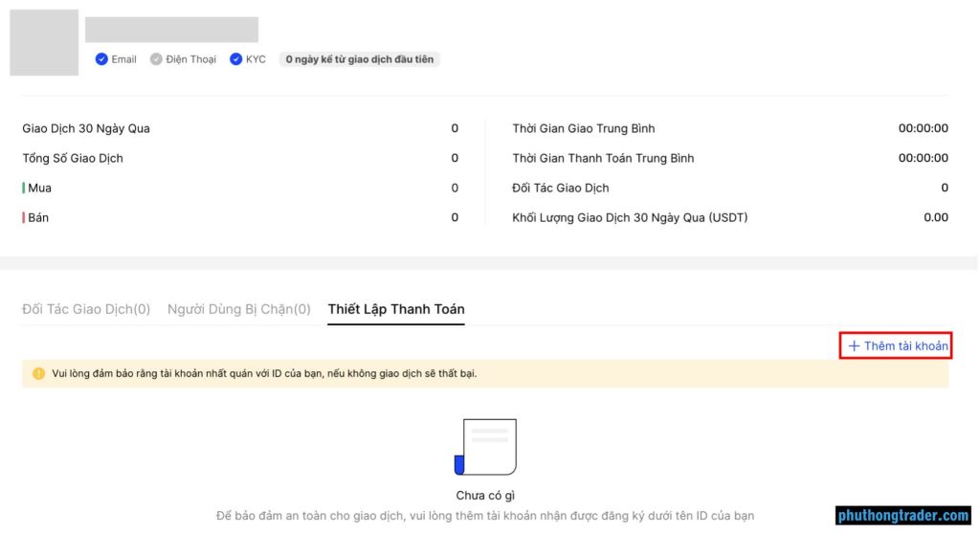Image resolution: width=980 pixels, height=534 pixels.
Task: Click the green Mua indicator bar
Action: 24,188
